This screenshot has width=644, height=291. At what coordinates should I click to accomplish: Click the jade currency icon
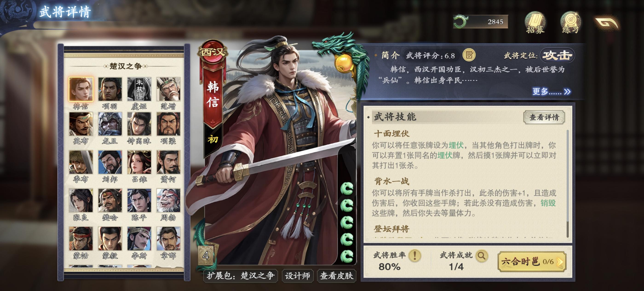point(461,21)
